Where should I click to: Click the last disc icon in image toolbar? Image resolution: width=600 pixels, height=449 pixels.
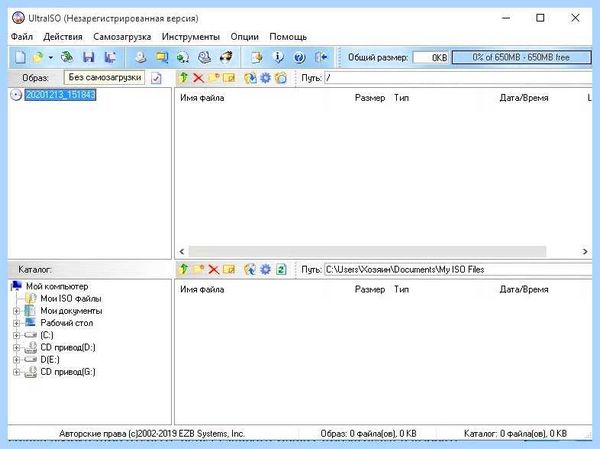tap(281, 78)
